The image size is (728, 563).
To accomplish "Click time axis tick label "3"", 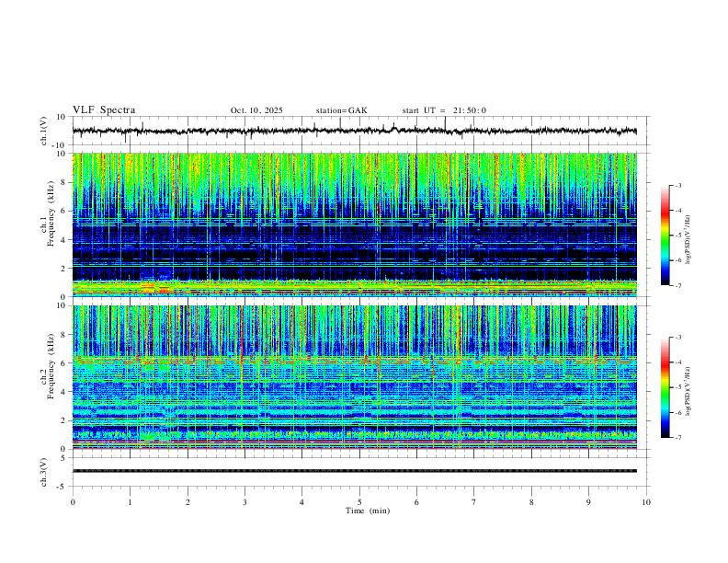I will [245, 502].
